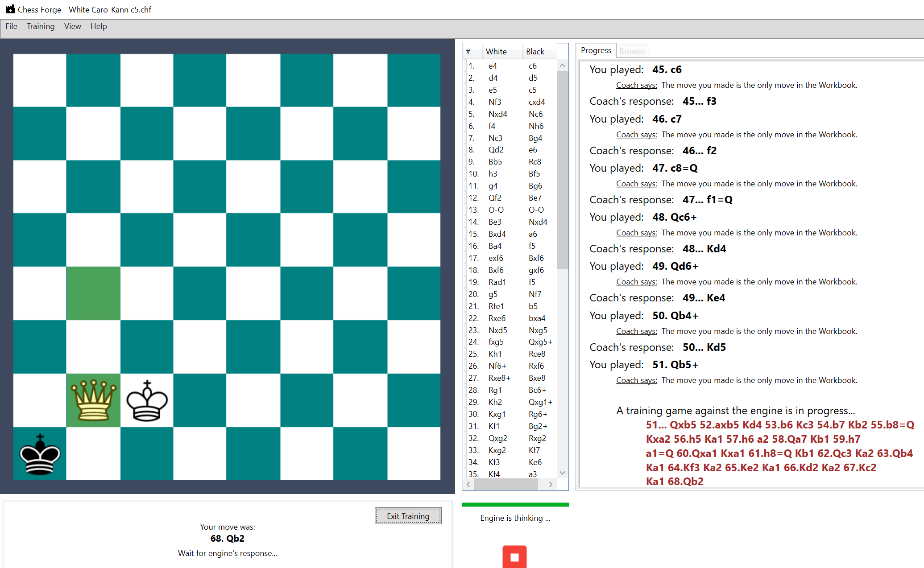The image size is (924, 568).
Task: Open the Coach says link after 51. Qb5+
Action: click(x=636, y=380)
